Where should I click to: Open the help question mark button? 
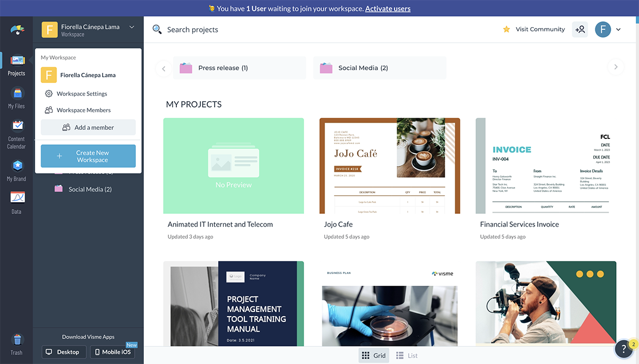(x=624, y=349)
